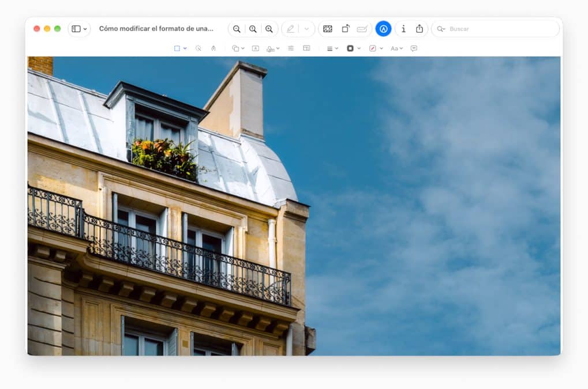588x389 pixels.
Task: Insert a text box annotation
Action: [x=256, y=48]
